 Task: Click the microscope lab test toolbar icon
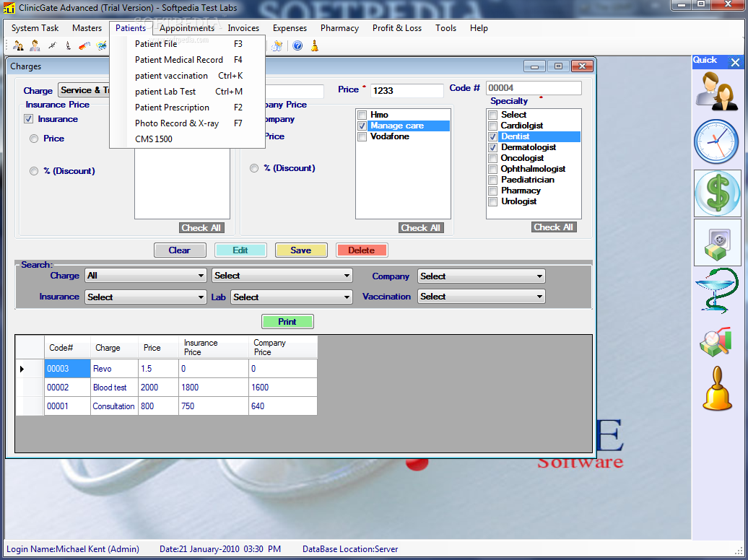[68, 45]
